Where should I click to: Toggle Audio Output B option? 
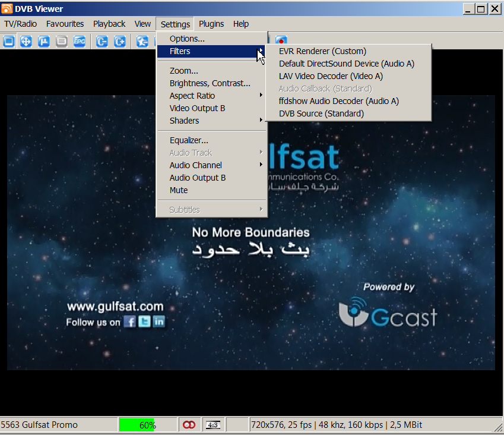tap(198, 178)
